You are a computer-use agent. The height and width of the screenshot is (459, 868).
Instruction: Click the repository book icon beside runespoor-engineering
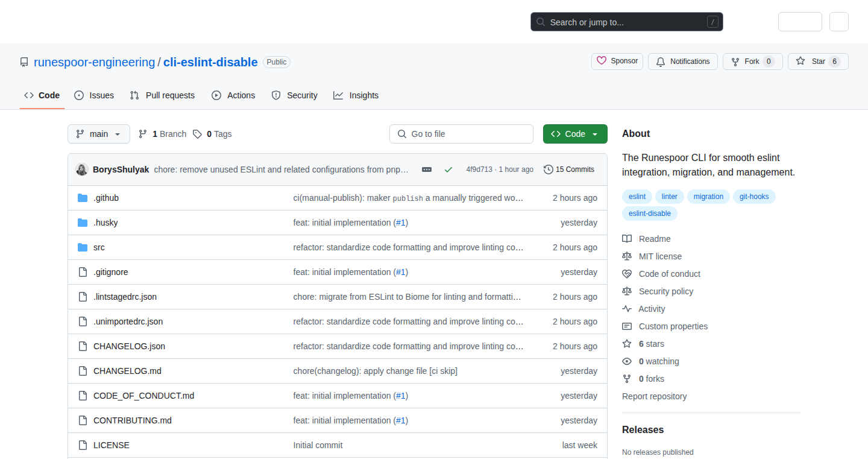(x=24, y=62)
